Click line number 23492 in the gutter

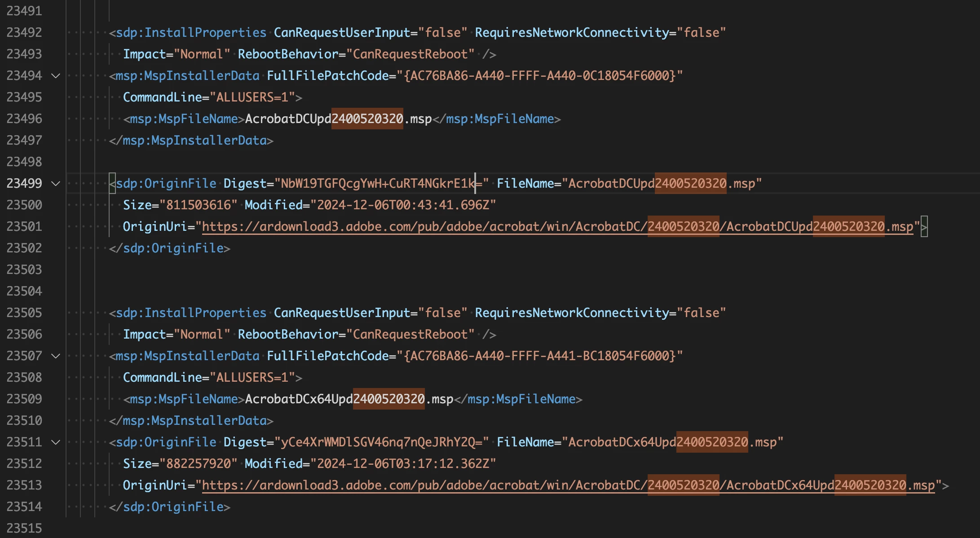(x=24, y=33)
